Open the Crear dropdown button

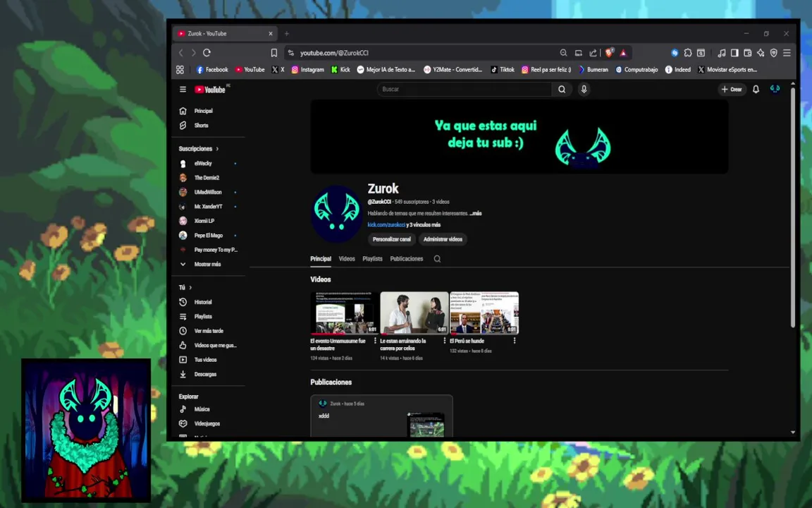[x=732, y=89]
